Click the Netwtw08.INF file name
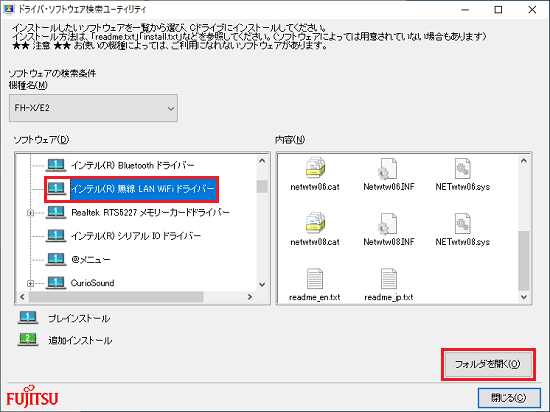Screen dimensions: 550x412 click(x=389, y=242)
